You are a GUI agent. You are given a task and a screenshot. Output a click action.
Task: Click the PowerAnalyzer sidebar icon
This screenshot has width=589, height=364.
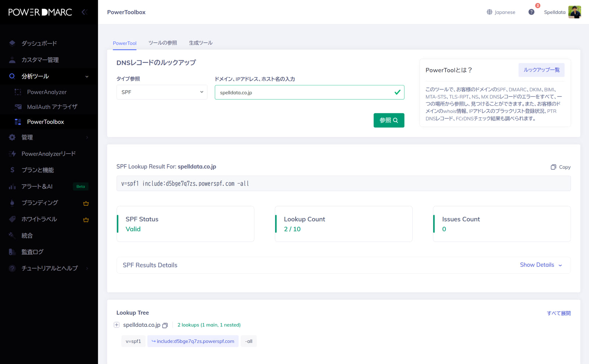pos(18,92)
